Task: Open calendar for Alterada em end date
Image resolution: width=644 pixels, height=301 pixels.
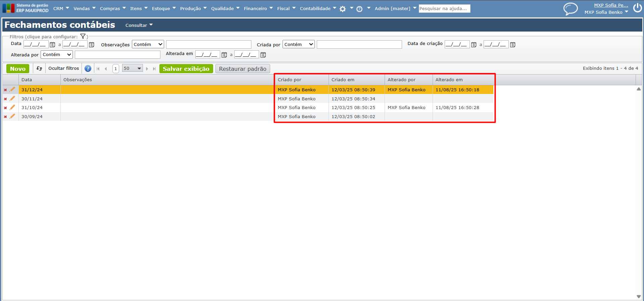Action: (263, 55)
